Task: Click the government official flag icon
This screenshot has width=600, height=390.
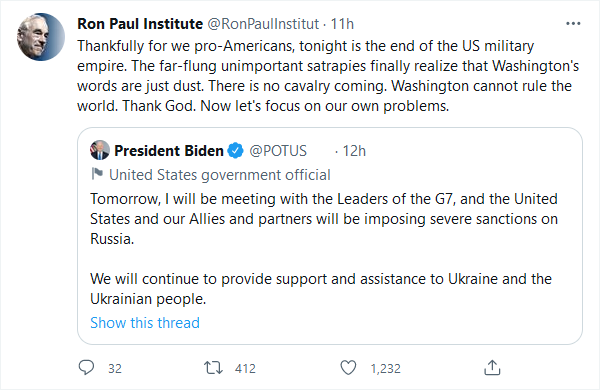Action: point(97,174)
